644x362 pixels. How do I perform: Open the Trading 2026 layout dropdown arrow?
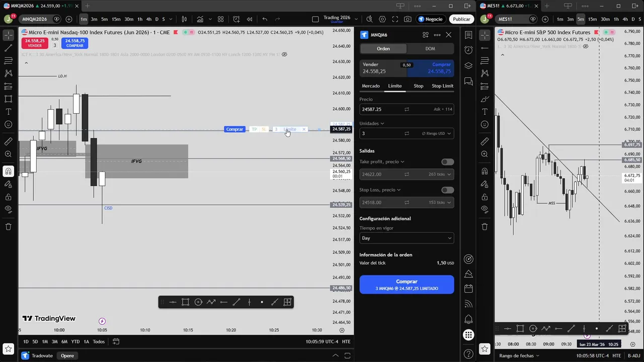(x=356, y=19)
